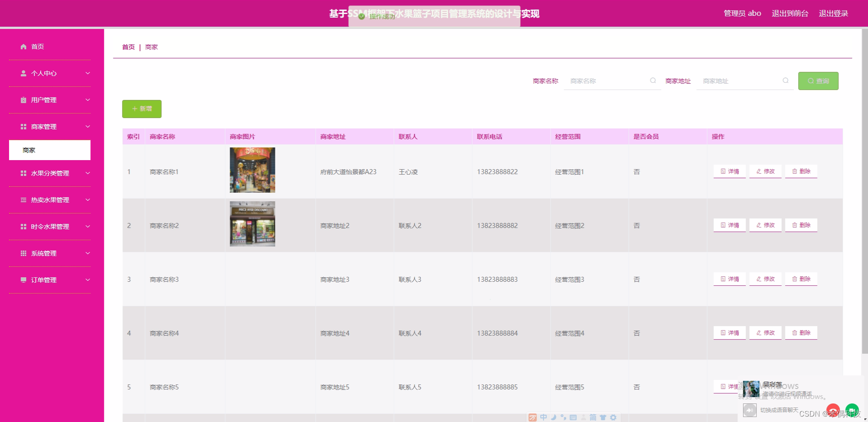868x422 pixels.
Task: Open the soft keyboard icon on IME toolbar
Action: point(573,417)
